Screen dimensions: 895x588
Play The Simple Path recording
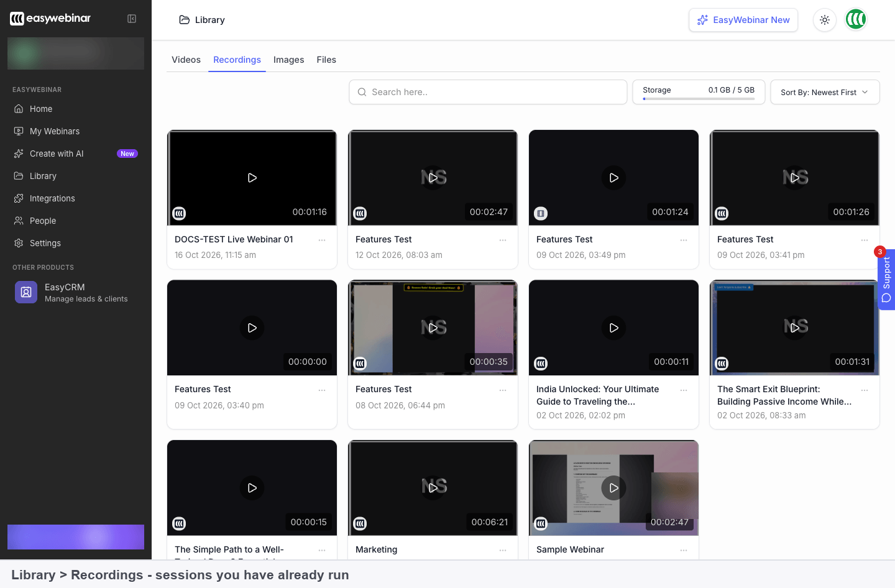click(252, 488)
